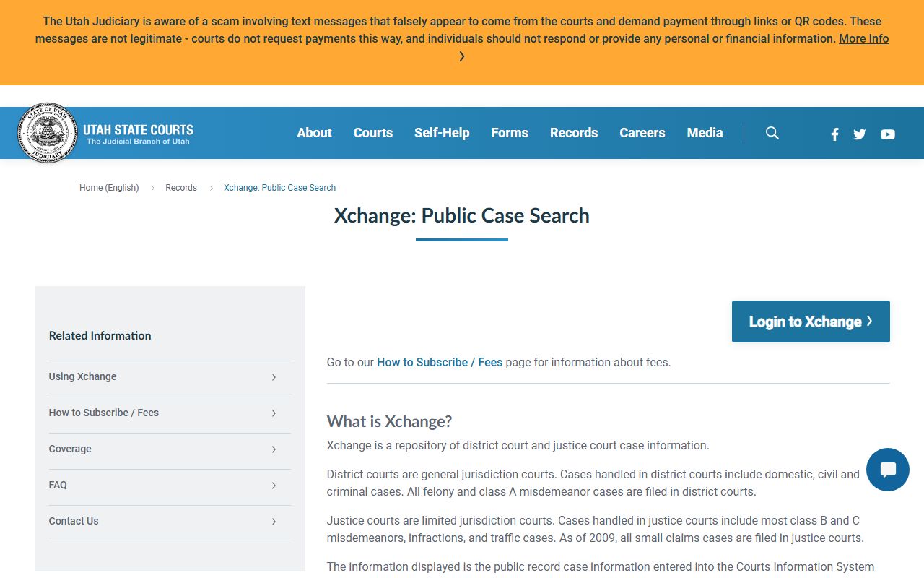924x578 pixels.
Task: Open the Media menu
Action: click(x=705, y=133)
